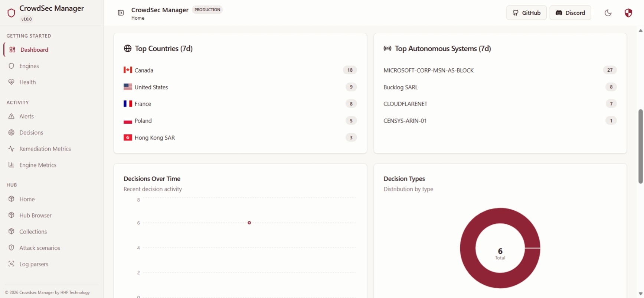
Task: Click the Engine Metrics bar chart icon
Action: (x=12, y=165)
